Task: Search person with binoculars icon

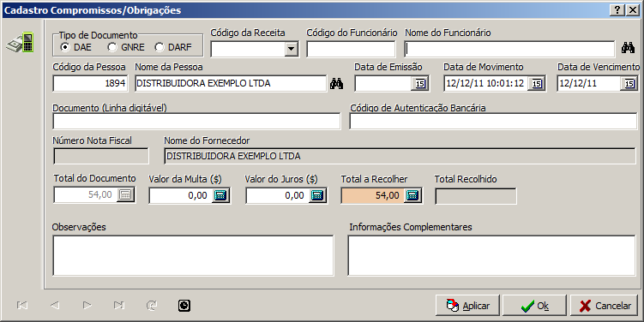Action: tap(336, 84)
